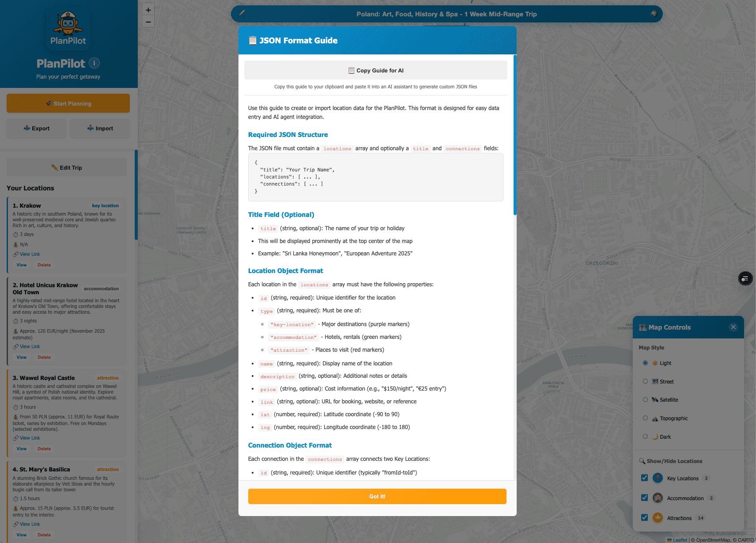The width and height of the screenshot is (756, 543).
Task: Zoom out on the map
Action: 148,22
